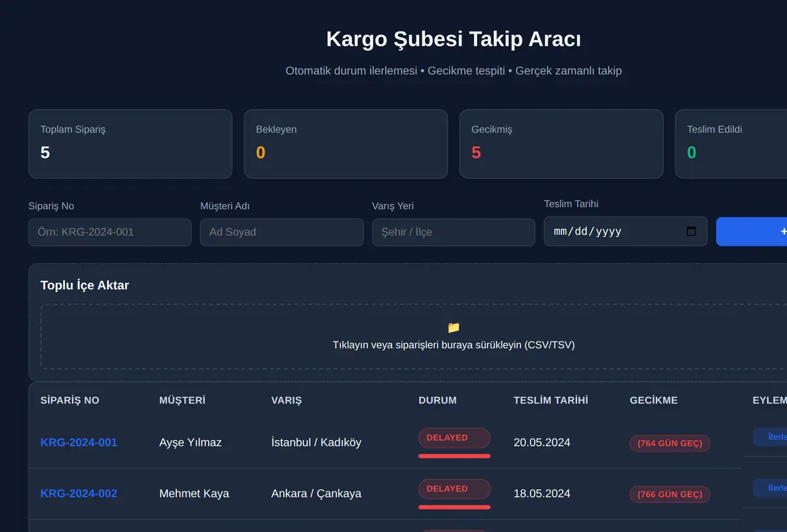Click the SİPARİŞ NO column header
The image size is (787, 532).
point(70,400)
